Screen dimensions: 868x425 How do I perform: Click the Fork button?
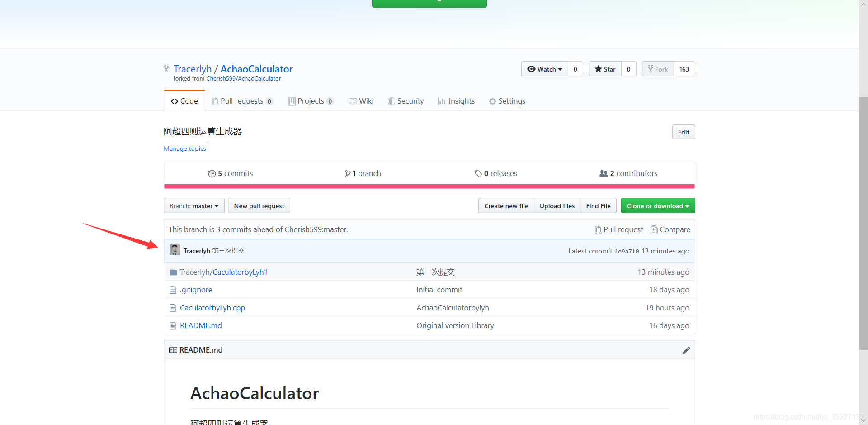(x=658, y=69)
